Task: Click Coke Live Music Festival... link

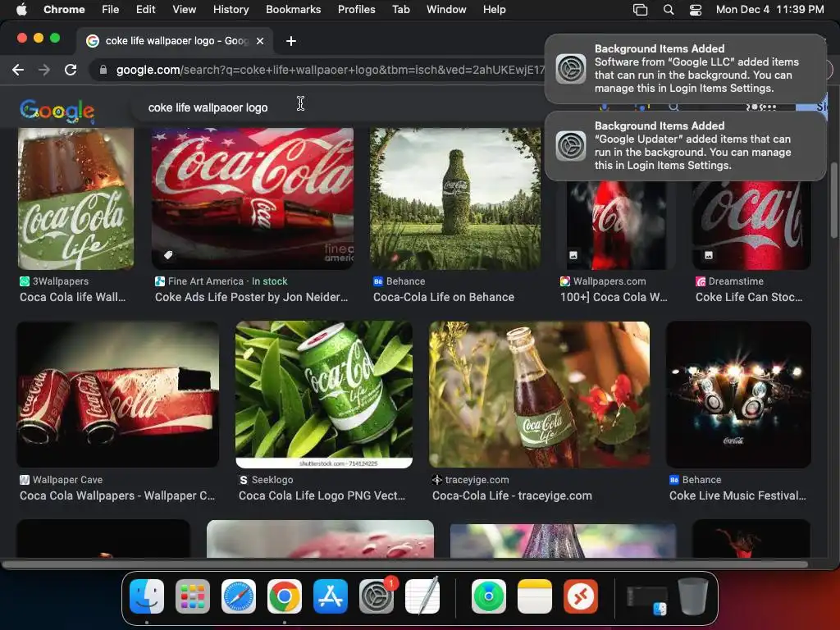Action: tap(737, 496)
